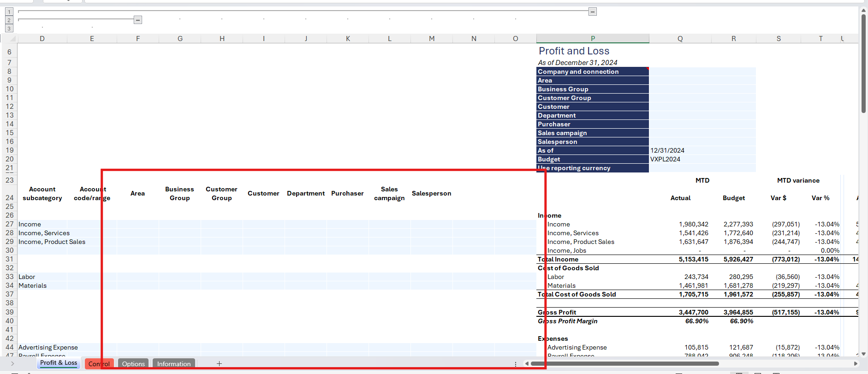Click the outline level 1 button

tap(9, 12)
